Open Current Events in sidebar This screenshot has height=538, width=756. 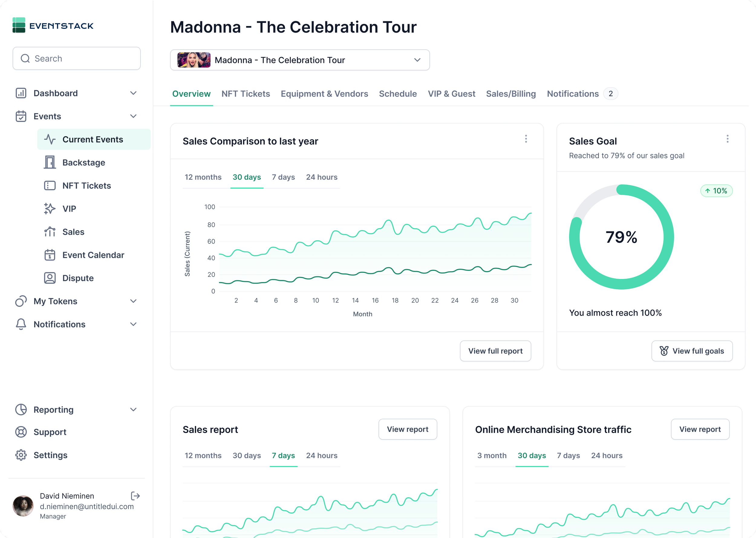(x=94, y=139)
